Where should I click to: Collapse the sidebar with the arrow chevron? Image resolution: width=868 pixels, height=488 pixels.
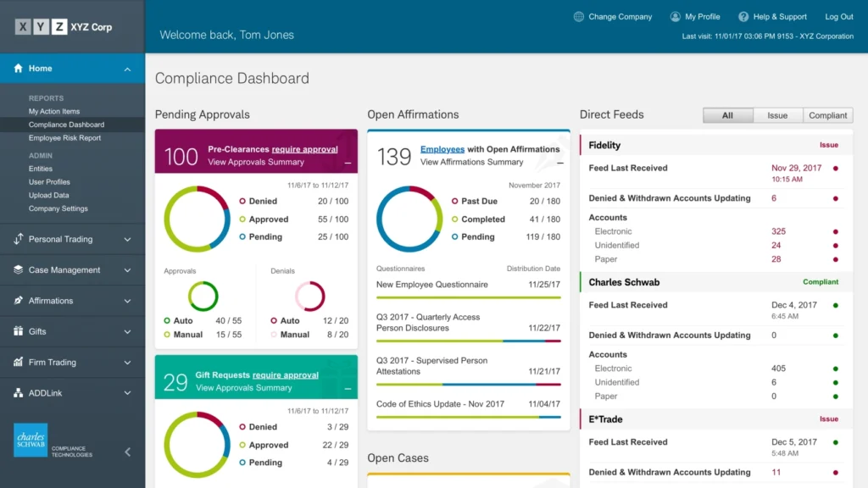tap(129, 452)
